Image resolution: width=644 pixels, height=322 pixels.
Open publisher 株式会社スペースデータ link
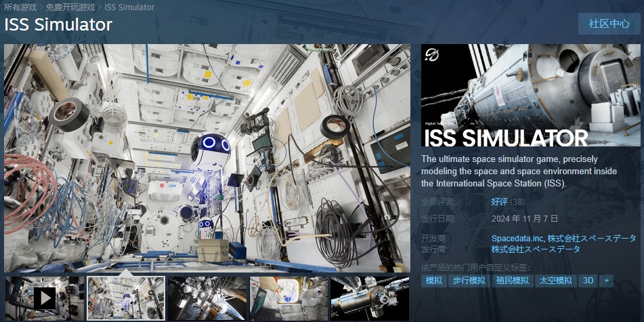coord(536,249)
